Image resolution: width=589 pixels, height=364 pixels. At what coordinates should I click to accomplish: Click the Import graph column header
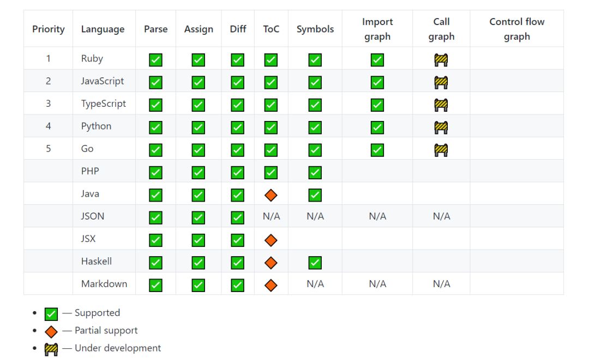[377, 29]
